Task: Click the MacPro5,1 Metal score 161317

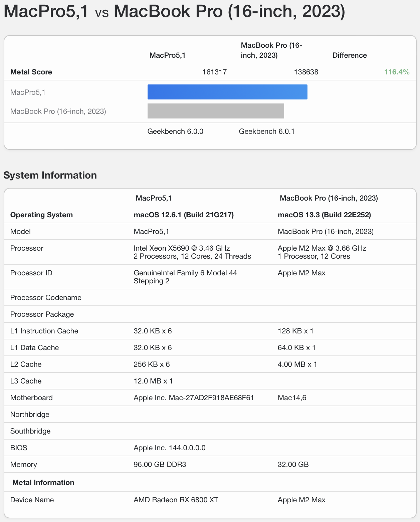Action: [215, 72]
